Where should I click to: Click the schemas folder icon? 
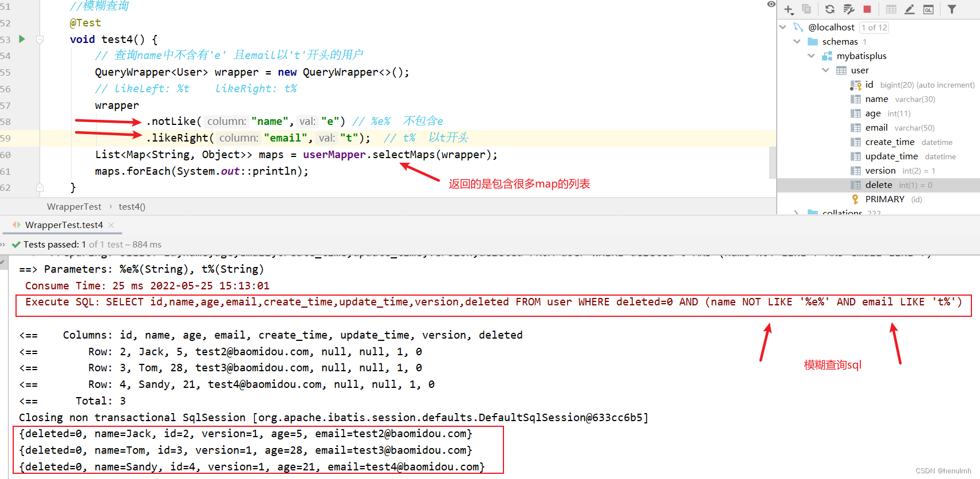coord(813,41)
